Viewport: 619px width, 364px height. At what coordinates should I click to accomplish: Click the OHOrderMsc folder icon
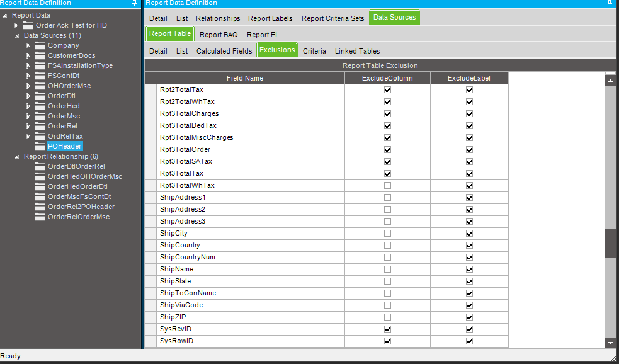40,86
